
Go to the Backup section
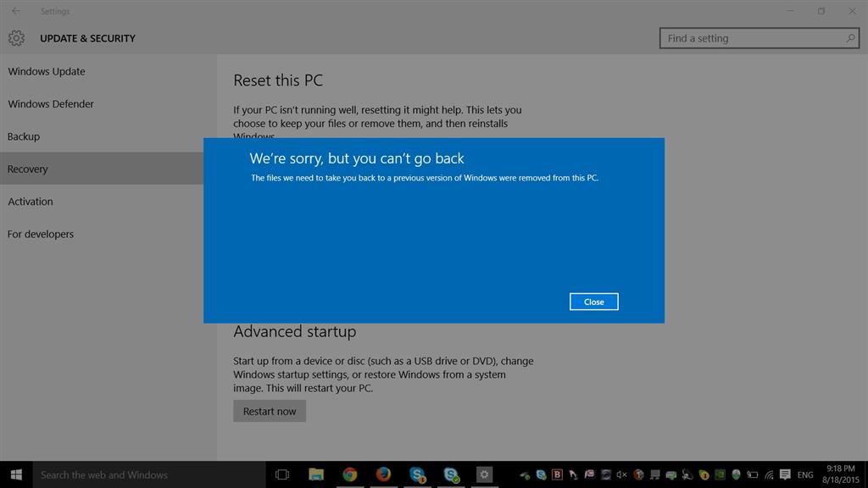pos(24,136)
